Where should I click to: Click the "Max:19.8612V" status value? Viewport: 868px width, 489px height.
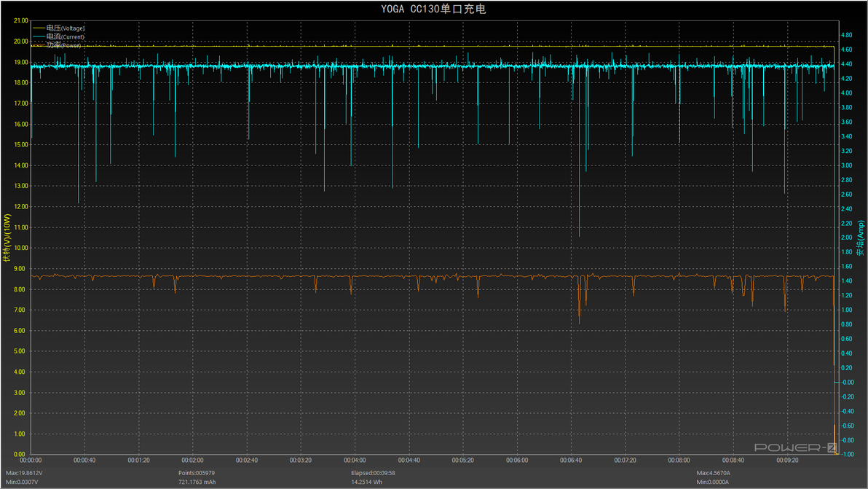tap(24, 473)
